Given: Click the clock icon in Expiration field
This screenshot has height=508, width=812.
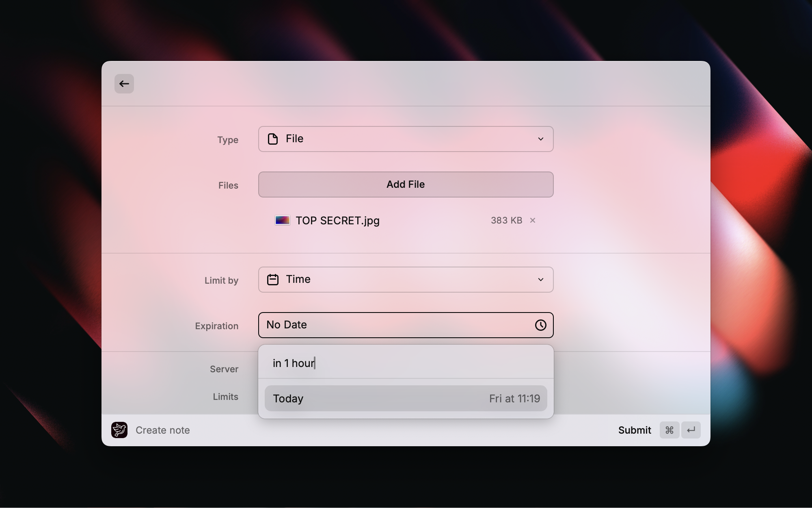Looking at the screenshot, I should [540, 325].
